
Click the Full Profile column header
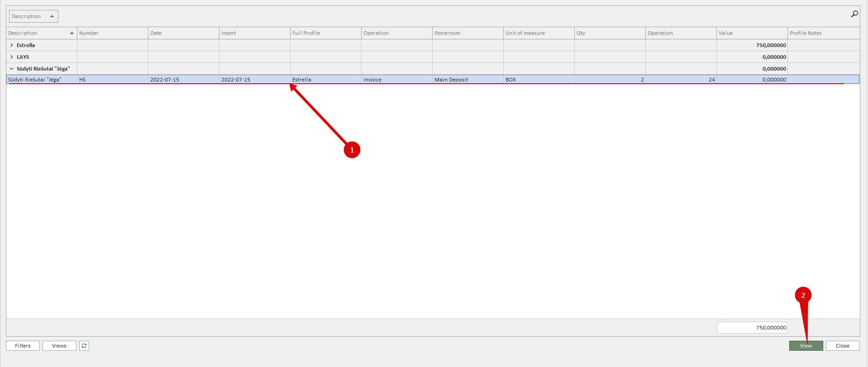coord(326,33)
